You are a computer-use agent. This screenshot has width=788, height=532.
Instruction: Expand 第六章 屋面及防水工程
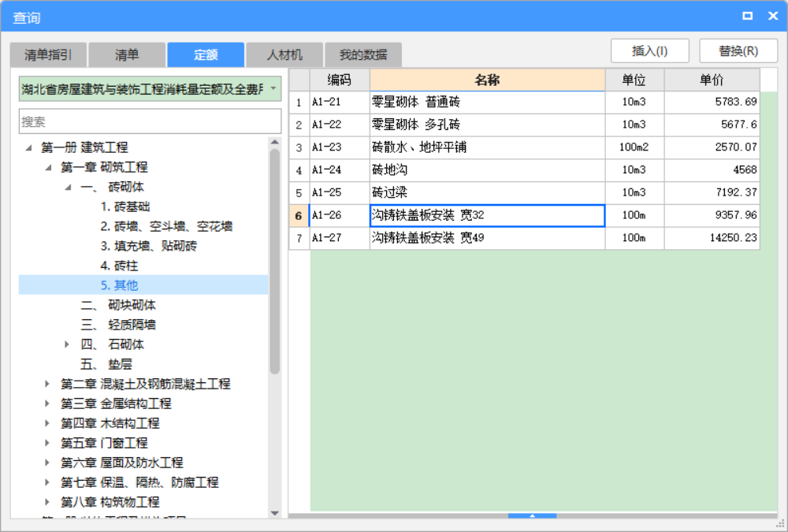coord(46,463)
